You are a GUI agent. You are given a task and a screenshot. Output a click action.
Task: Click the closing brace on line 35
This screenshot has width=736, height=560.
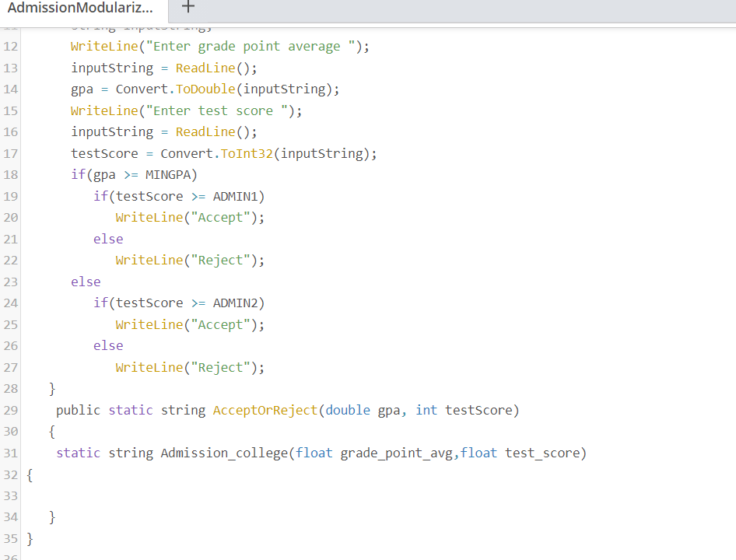[x=30, y=538]
